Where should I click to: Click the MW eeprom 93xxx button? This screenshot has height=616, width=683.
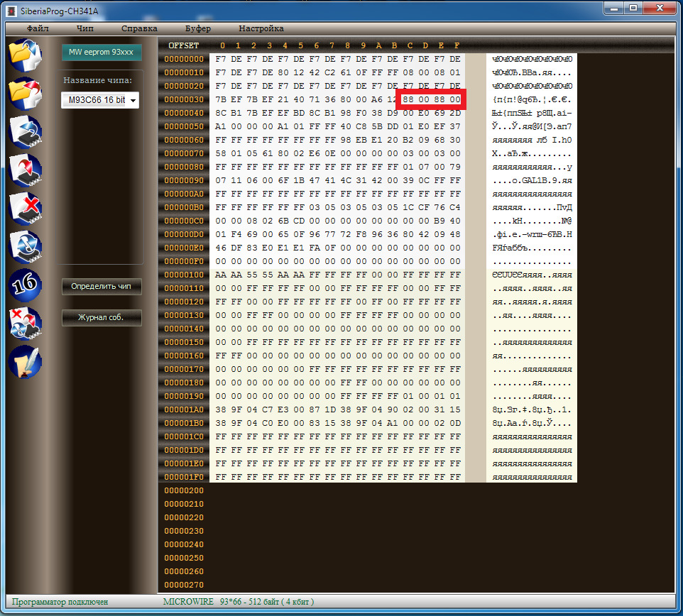[x=102, y=53]
